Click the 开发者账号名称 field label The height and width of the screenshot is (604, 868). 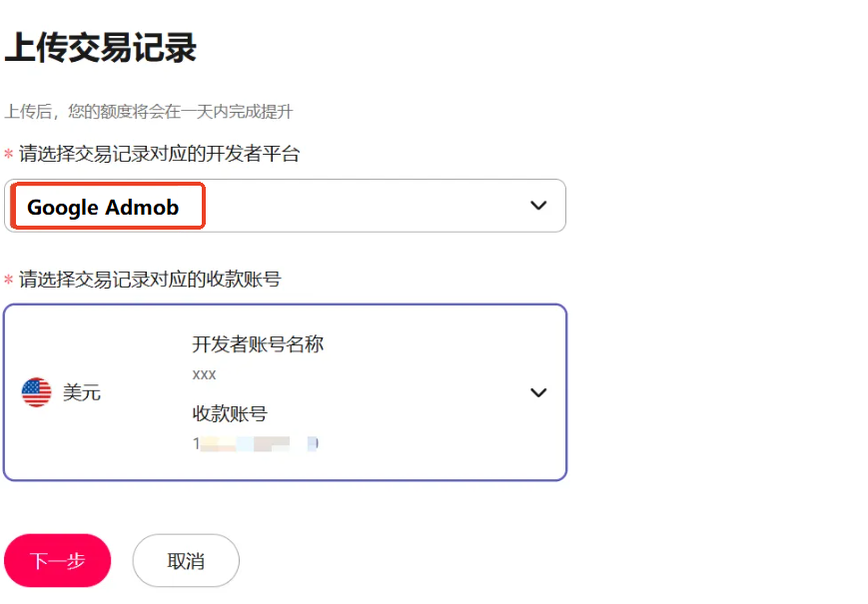point(258,344)
